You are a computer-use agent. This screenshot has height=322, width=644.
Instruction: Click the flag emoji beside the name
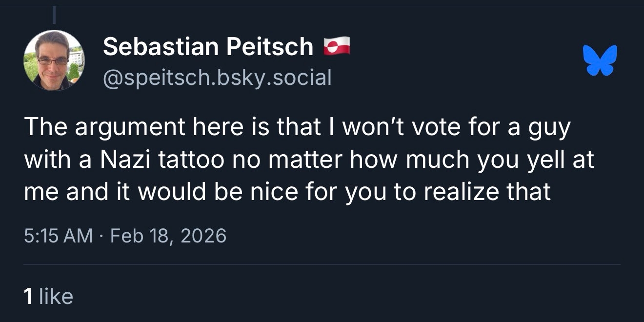tap(337, 46)
